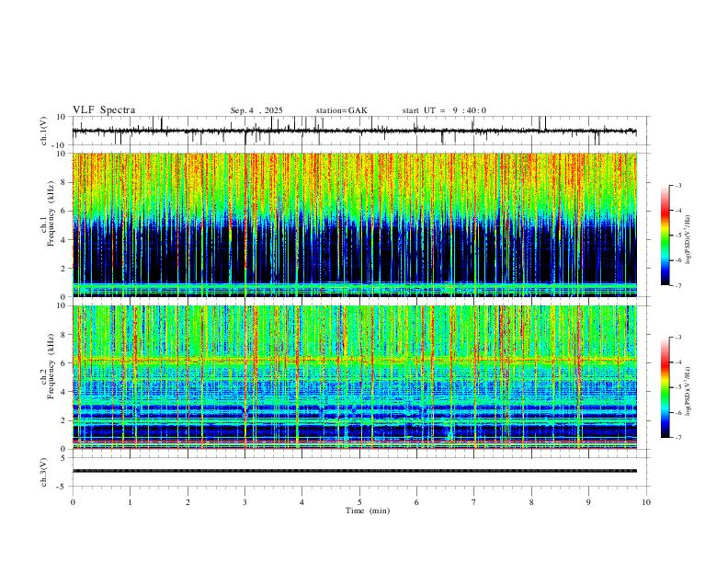728x563 pixels.
Task: Click time axis tick label "5"
Action: click(359, 502)
